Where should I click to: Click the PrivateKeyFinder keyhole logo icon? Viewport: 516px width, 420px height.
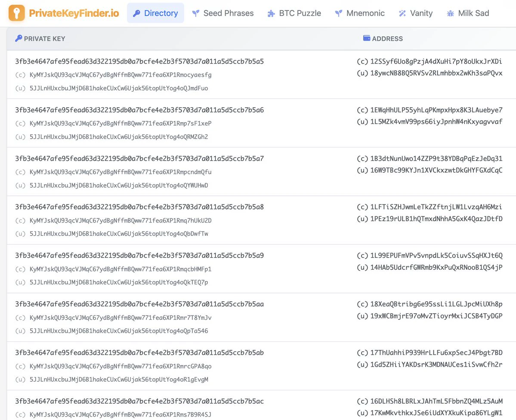click(16, 13)
